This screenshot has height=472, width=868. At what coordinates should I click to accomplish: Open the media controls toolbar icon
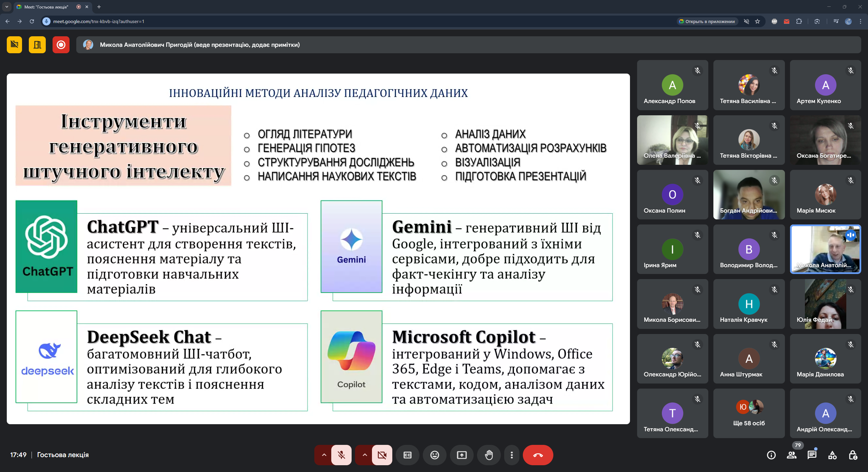coord(836,21)
